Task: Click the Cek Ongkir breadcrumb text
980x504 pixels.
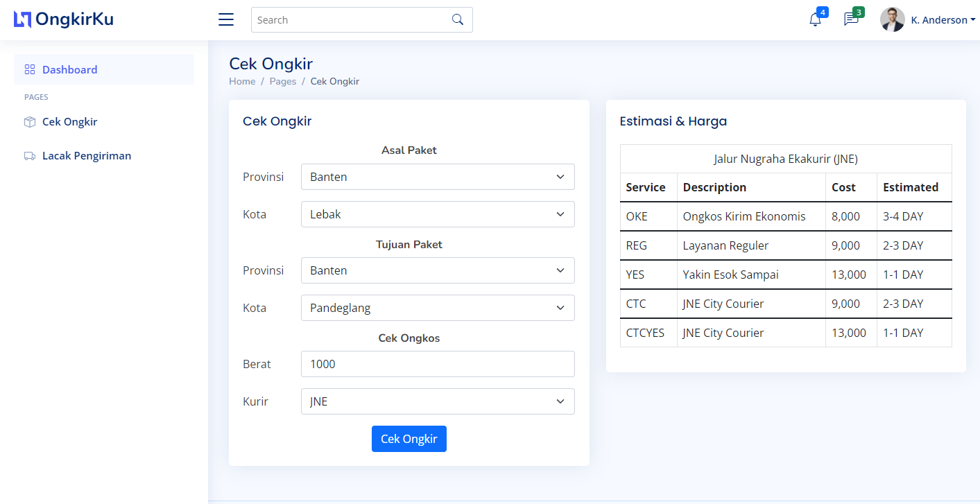Action: pos(335,81)
